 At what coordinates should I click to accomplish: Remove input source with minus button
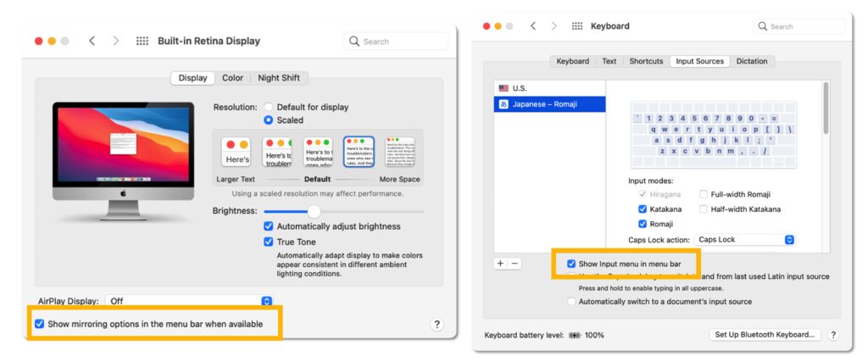click(515, 264)
